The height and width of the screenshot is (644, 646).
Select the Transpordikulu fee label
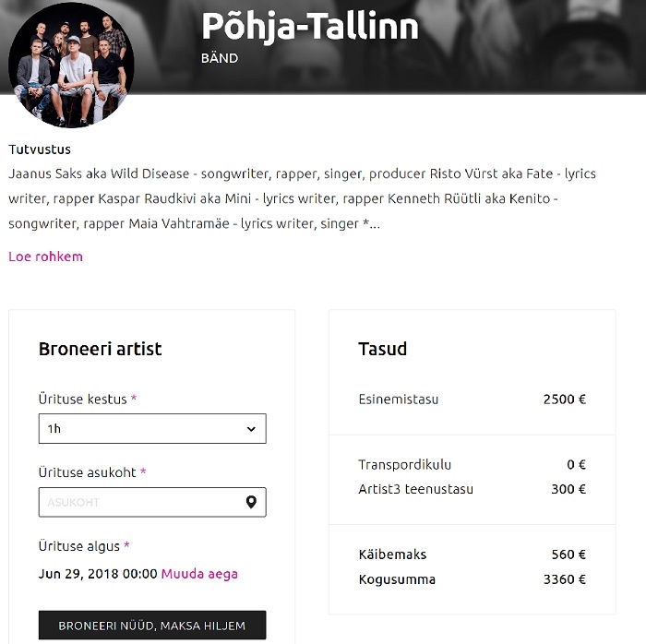404,465
